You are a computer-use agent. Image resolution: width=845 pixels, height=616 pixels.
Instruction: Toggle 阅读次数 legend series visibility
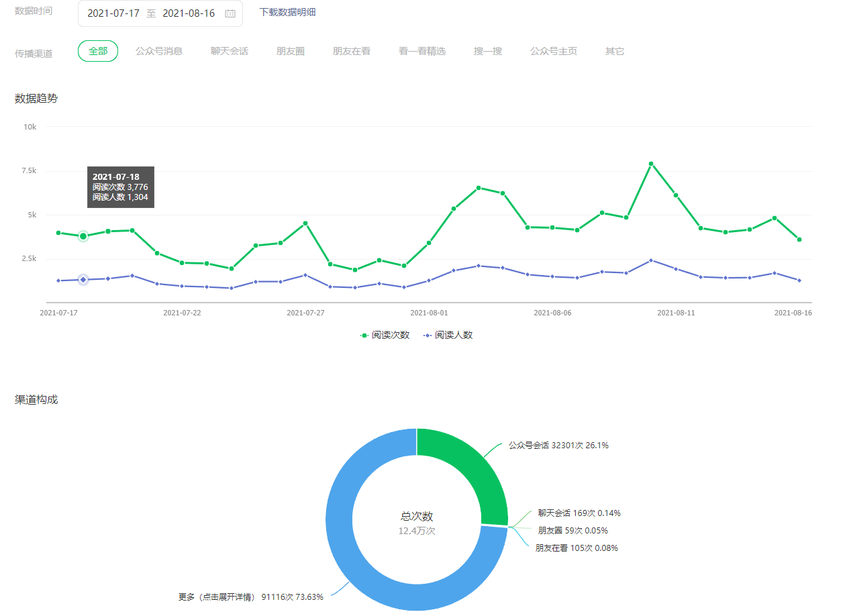[385, 335]
